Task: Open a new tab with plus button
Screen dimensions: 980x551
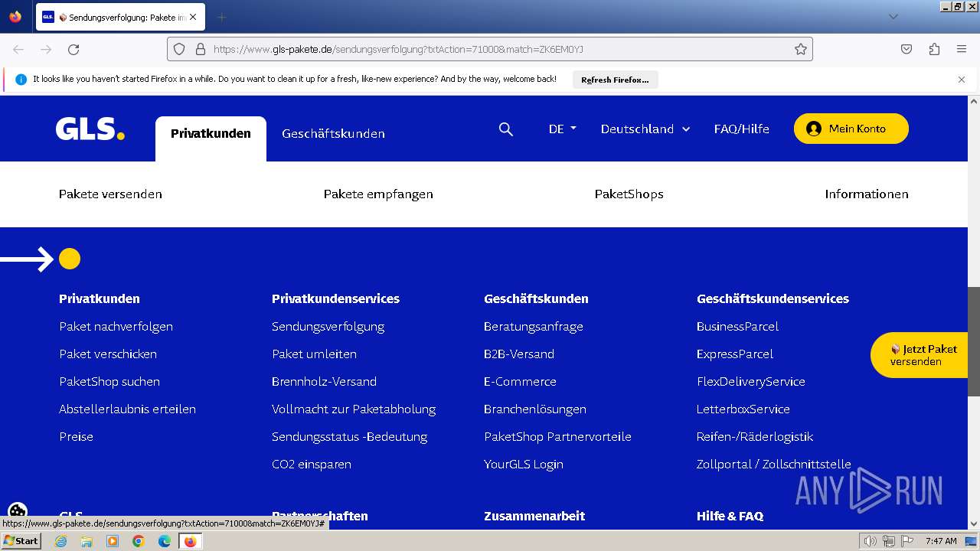Action: [x=221, y=17]
